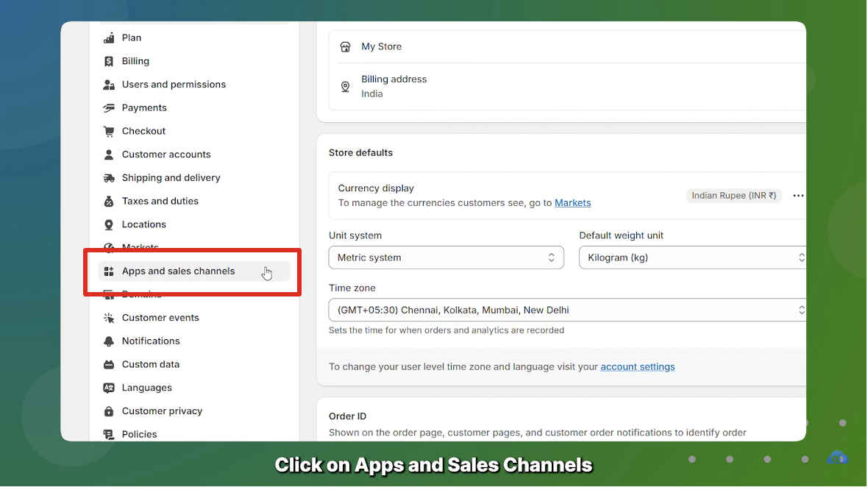
Task: Open Customer events settings
Action: [160, 317]
